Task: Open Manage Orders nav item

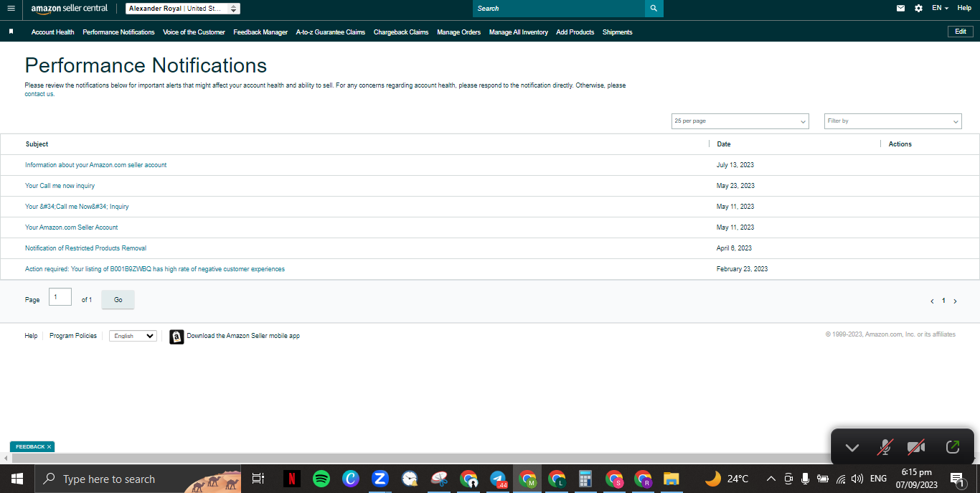Action: 458,32
